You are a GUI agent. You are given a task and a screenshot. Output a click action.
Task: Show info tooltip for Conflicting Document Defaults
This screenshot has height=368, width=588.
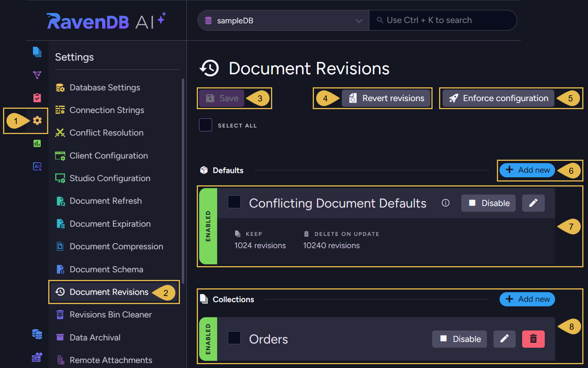point(446,203)
